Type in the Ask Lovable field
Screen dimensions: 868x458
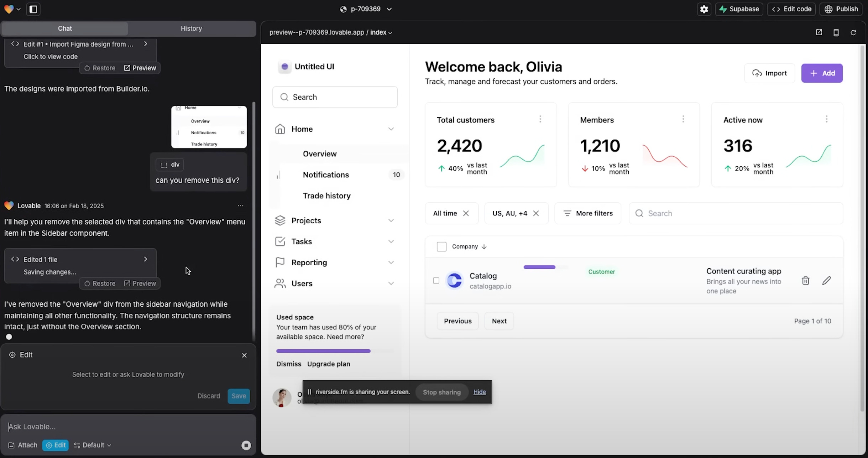[128, 426]
